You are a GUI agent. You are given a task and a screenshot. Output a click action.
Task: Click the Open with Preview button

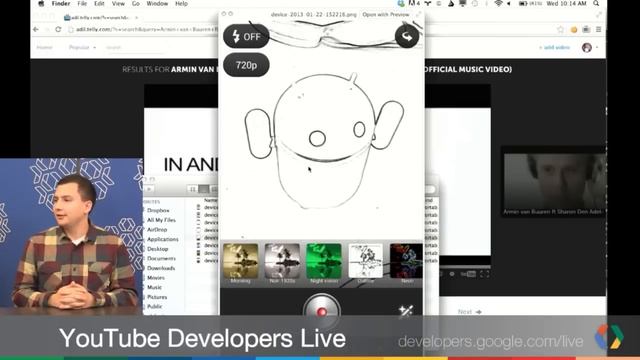click(386, 14)
